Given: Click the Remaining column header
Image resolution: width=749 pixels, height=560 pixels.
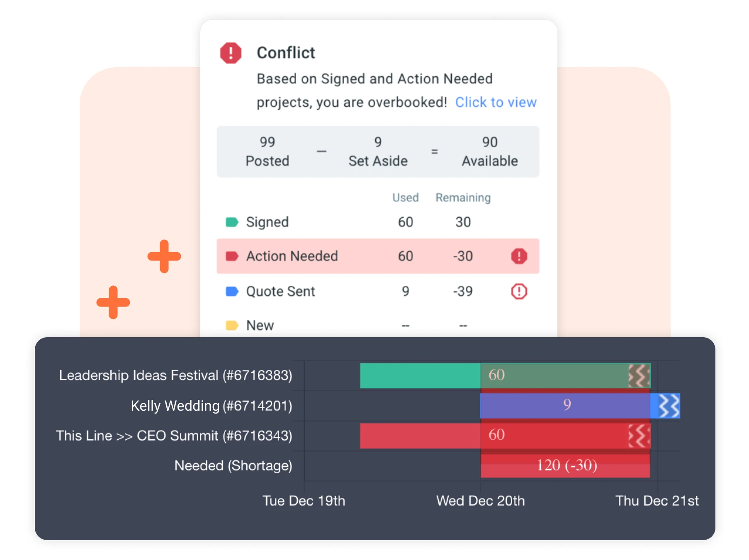Looking at the screenshot, I should [x=463, y=198].
